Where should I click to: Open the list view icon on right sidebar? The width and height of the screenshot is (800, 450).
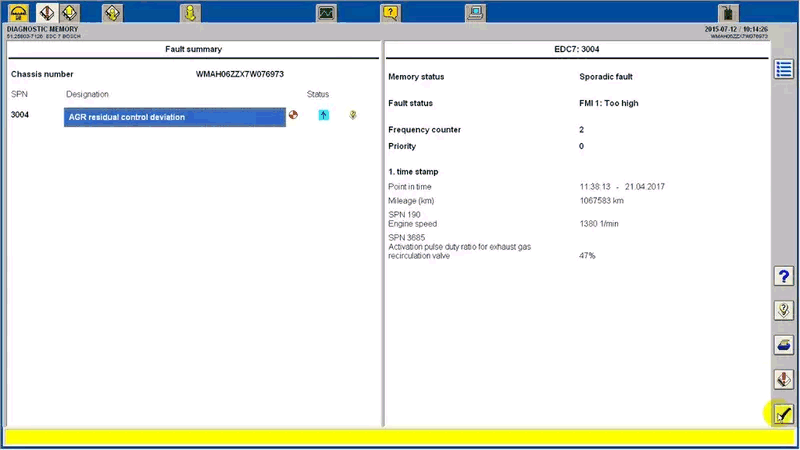pyautogui.click(x=784, y=69)
